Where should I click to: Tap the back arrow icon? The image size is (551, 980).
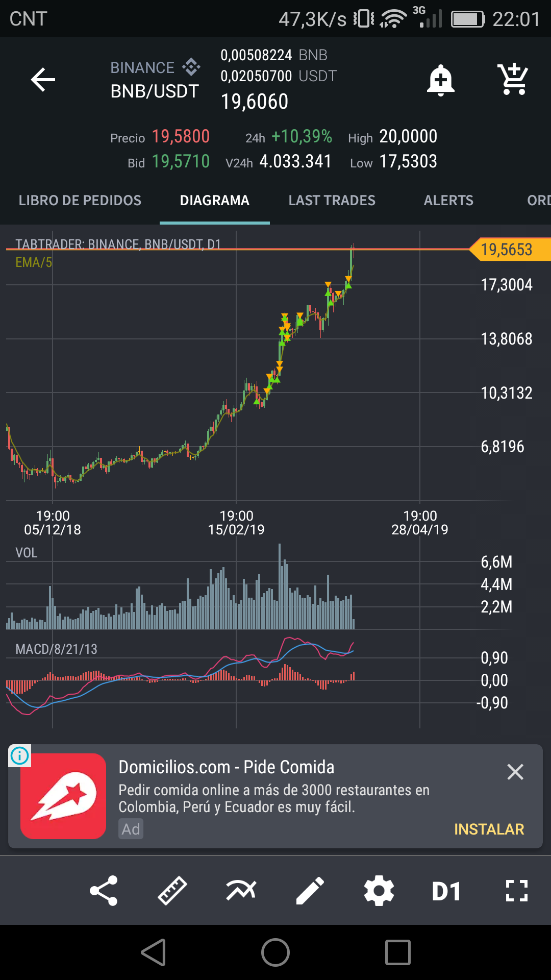pos(43,80)
